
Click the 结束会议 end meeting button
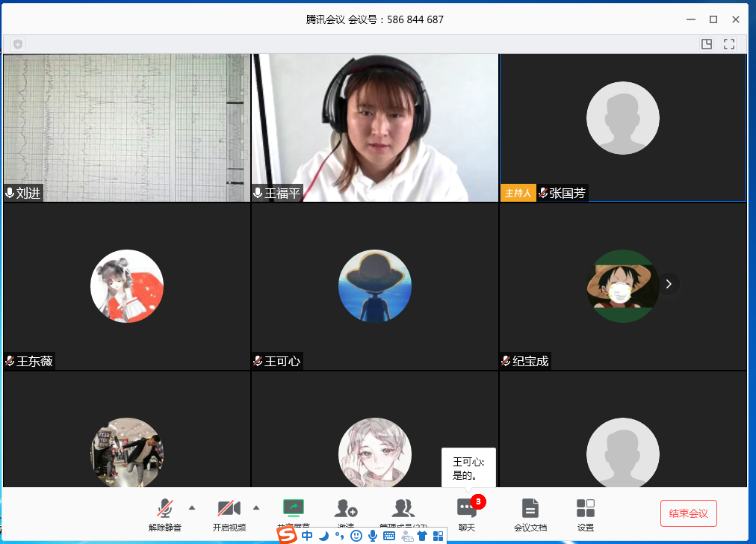(688, 513)
